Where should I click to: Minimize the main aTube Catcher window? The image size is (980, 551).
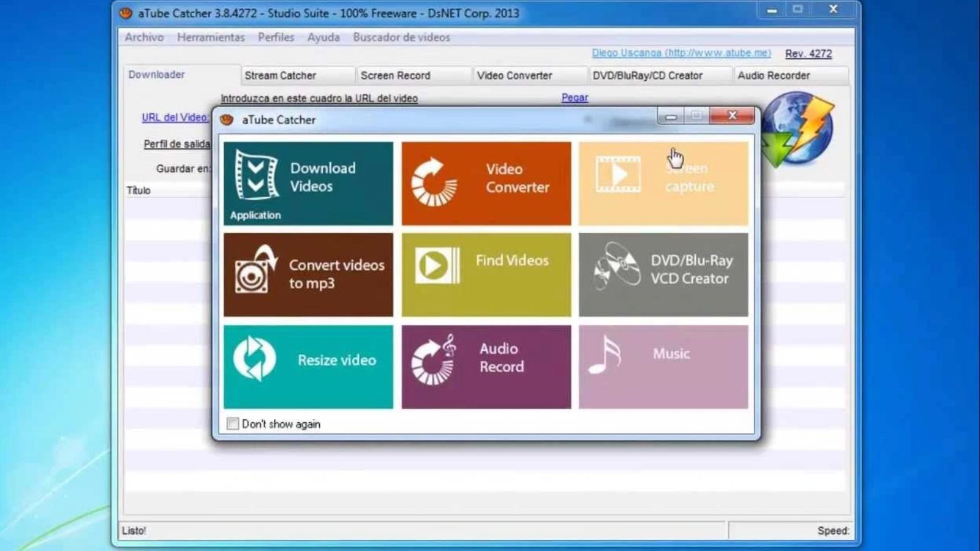pyautogui.click(x=772, y=10)
